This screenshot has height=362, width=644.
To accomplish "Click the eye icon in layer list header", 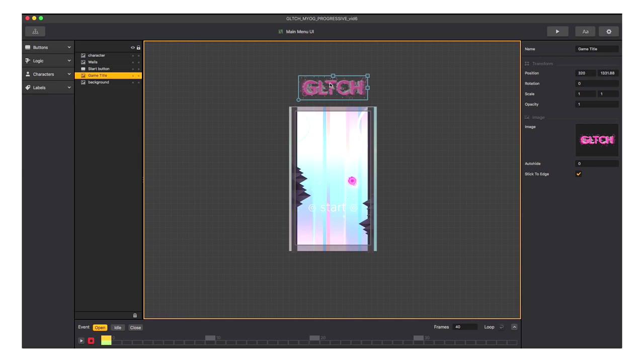I will click(x=133, y=48).
